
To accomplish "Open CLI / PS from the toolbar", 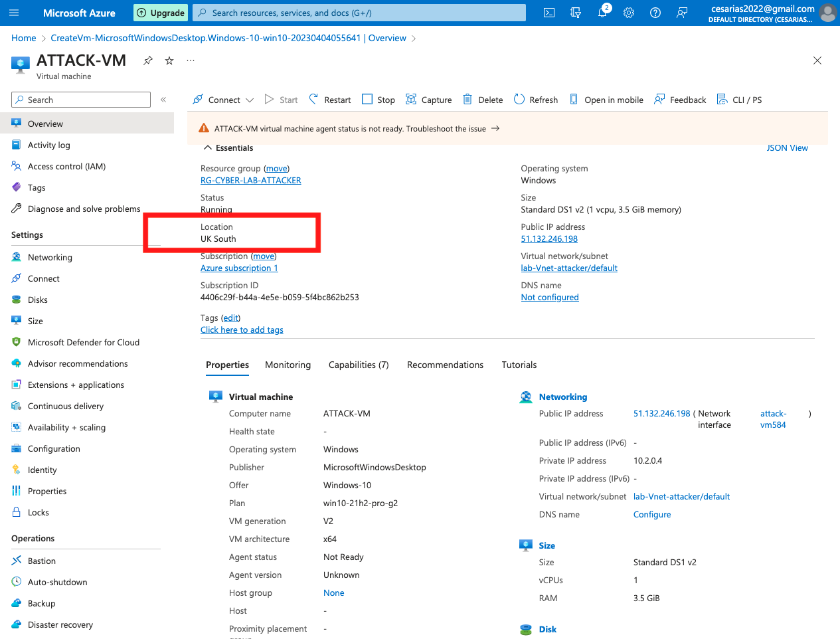I will pos(739,100).
